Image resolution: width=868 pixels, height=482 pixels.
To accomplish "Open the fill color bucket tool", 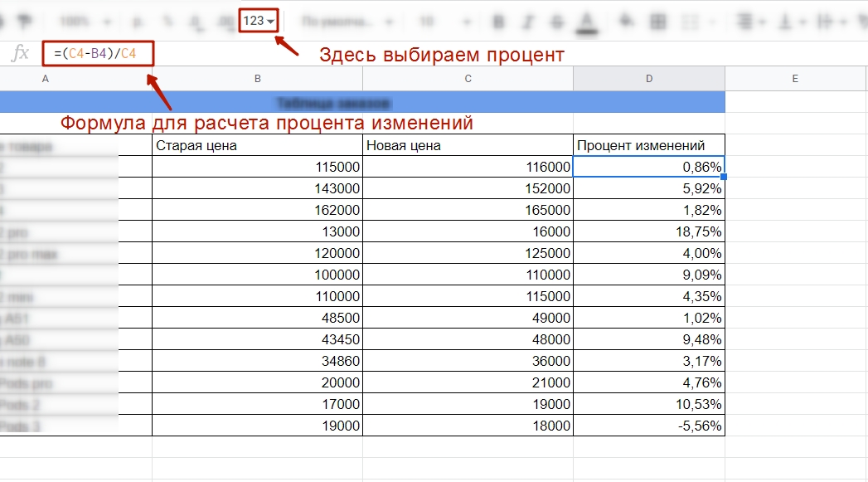I will (628, 21).
